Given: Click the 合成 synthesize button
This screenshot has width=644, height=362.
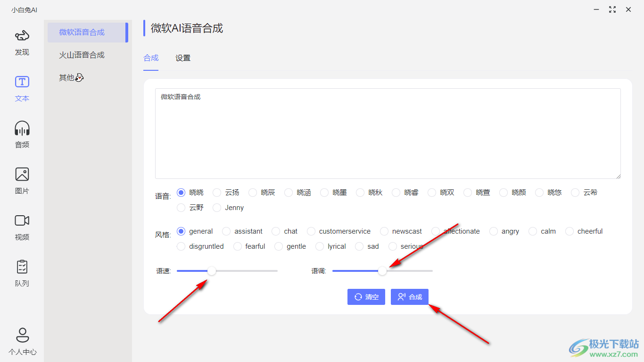Looking at the screenshot, I should point(410,297).
